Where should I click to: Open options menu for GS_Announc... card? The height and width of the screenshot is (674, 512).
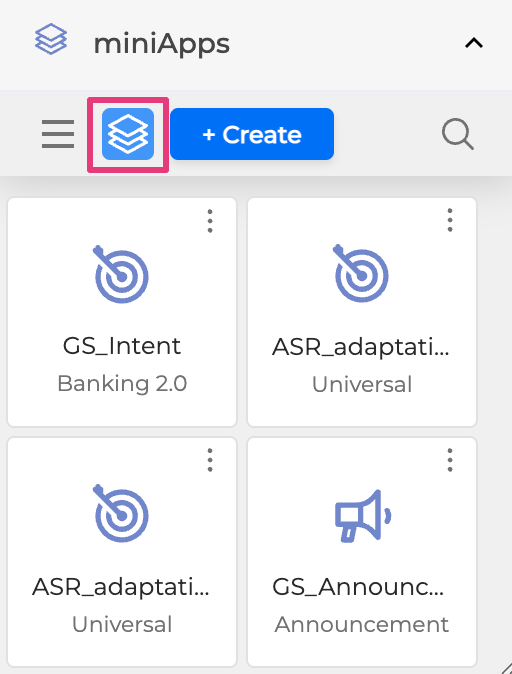click(x=450, y=460)
